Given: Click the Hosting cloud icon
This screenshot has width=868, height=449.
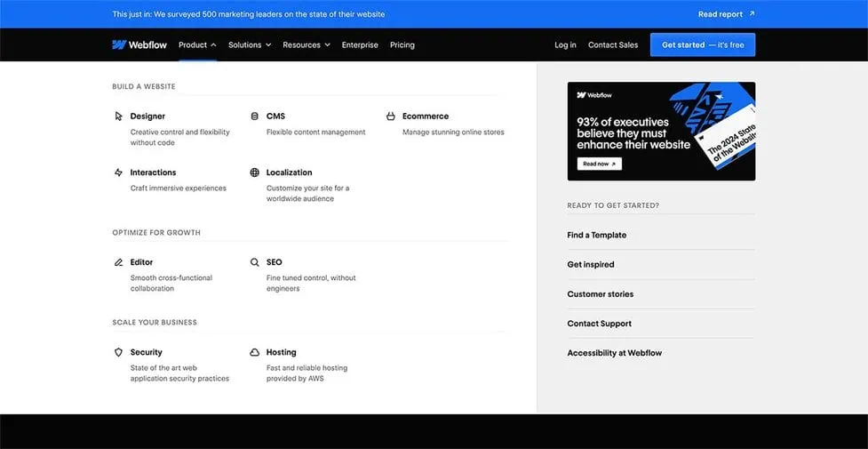Looking at the screenshot, I should [255, 352].
